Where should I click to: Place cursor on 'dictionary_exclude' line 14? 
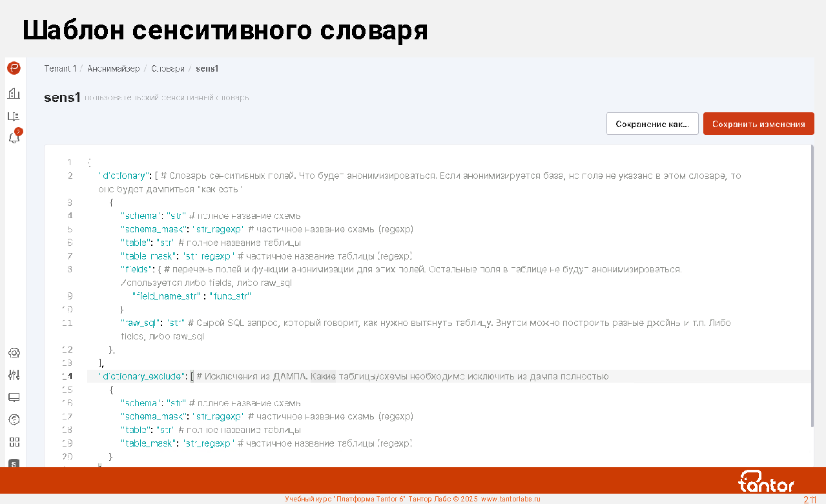(143, 376)
